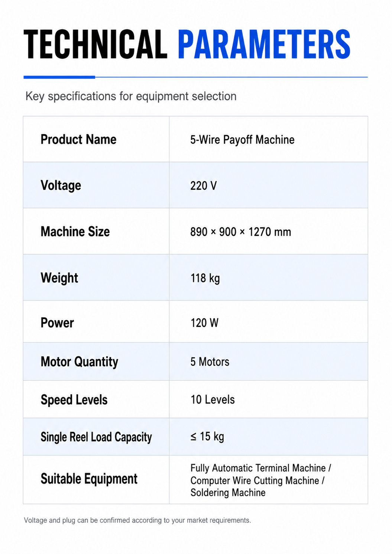Select the subtitle about equipment selection
392x554 pixels.
(x=131, y=96)
